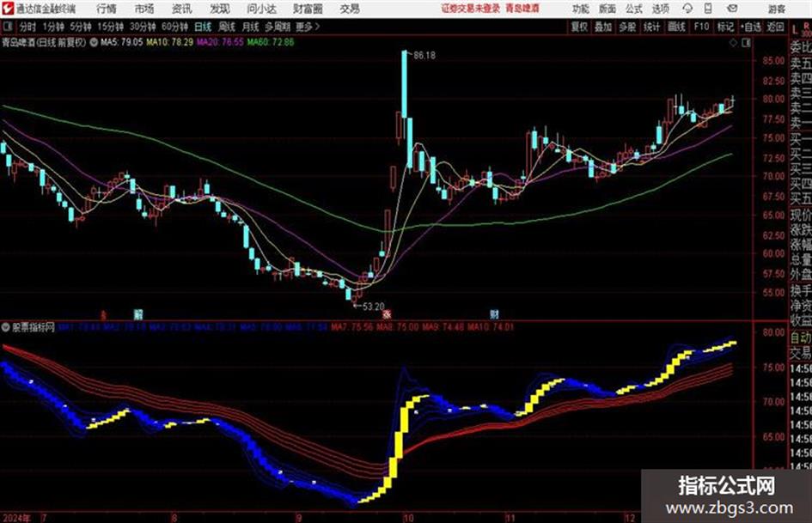The height and width of the screenshot is (523, 812).
Task: Click the mobile phone icon in title bar
Action: (708, 9)
